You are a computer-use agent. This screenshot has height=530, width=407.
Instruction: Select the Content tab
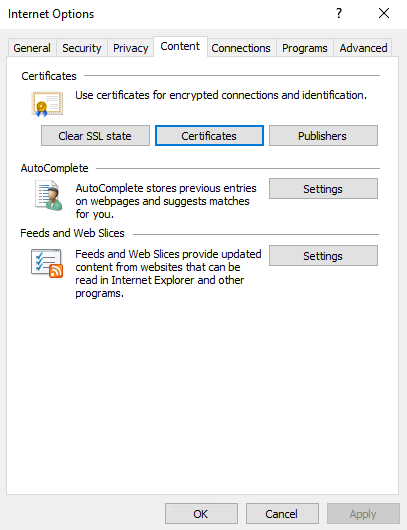pyautogui.click(x=180, y=46)
